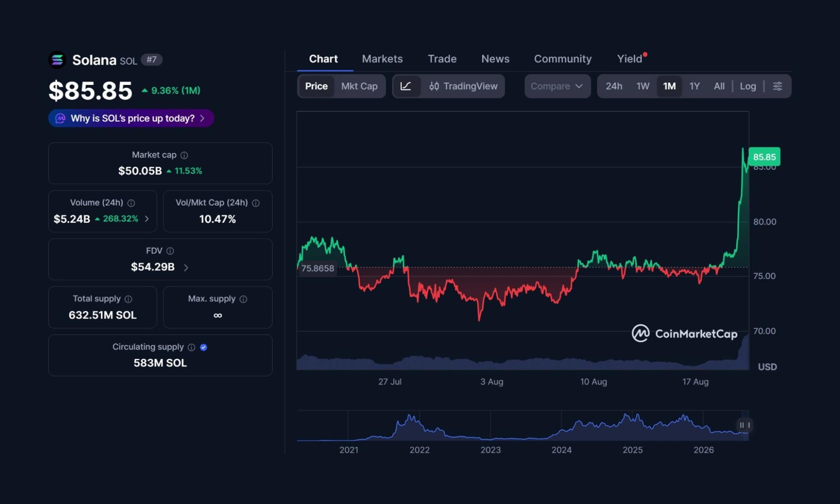The image size is (840, 504).
Task: Click the 632.51M SOL total supply value
Action: (103, 315)
